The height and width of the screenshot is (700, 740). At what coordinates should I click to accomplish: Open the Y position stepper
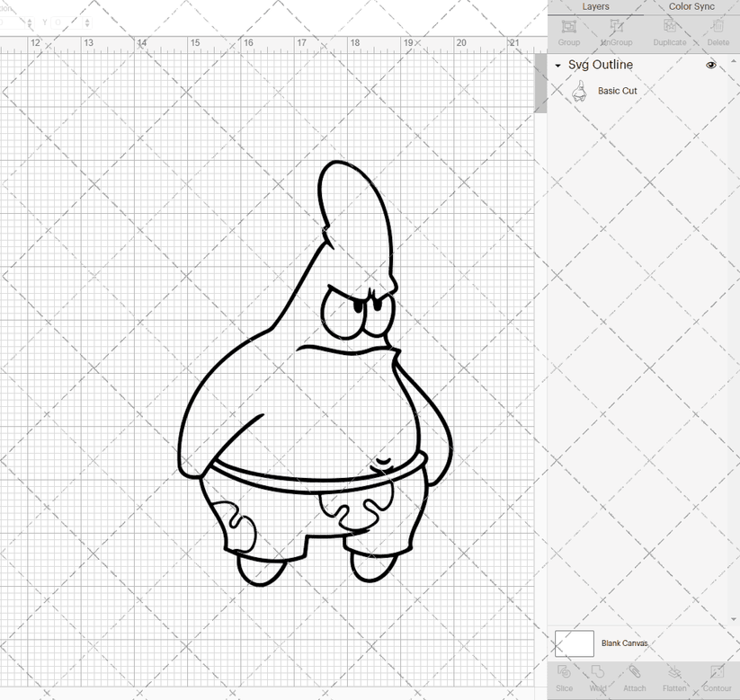pyautogui.click(x=86, y=22)
